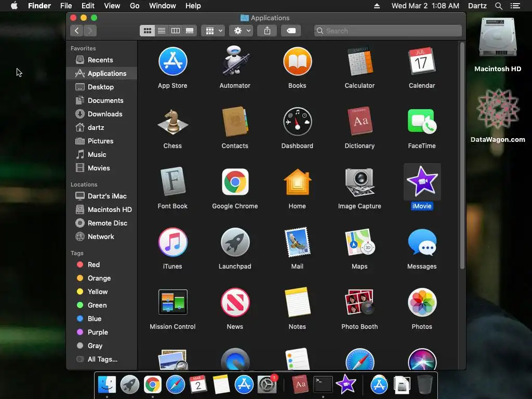Select the Books app icon

pos(297,61)
